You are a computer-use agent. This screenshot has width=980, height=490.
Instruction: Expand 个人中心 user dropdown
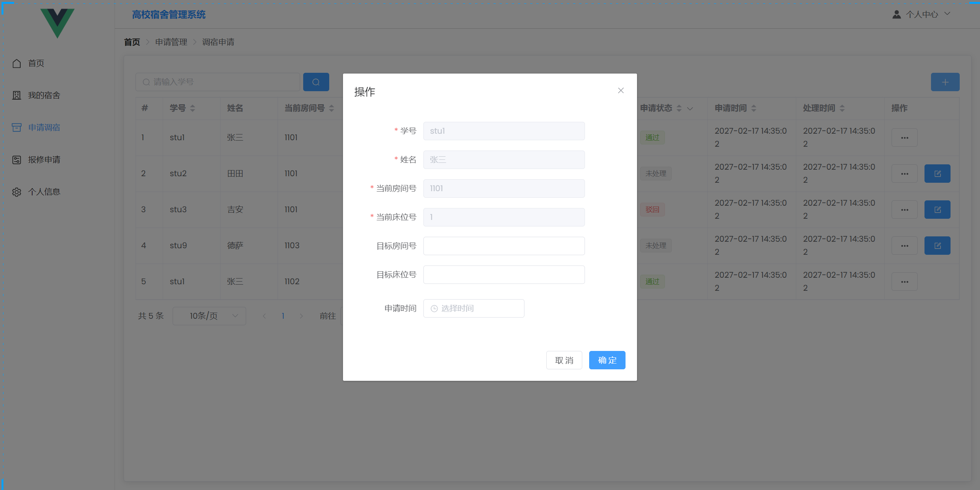922,14
